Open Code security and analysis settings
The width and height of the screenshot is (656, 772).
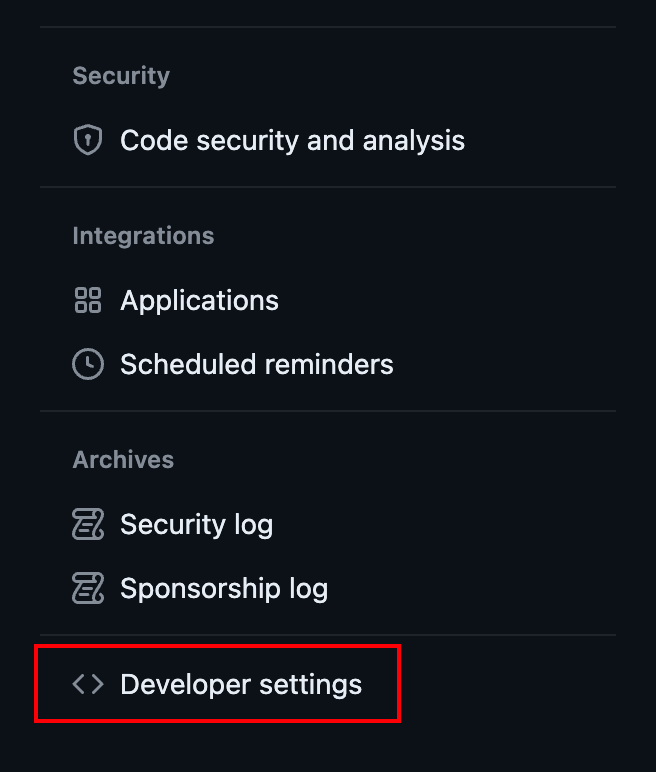point(292,140)
